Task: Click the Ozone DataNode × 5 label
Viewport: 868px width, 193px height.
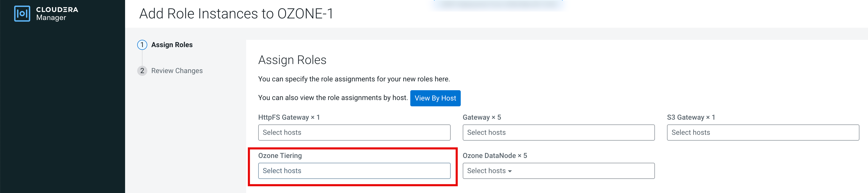Action: tap(494, 156)
